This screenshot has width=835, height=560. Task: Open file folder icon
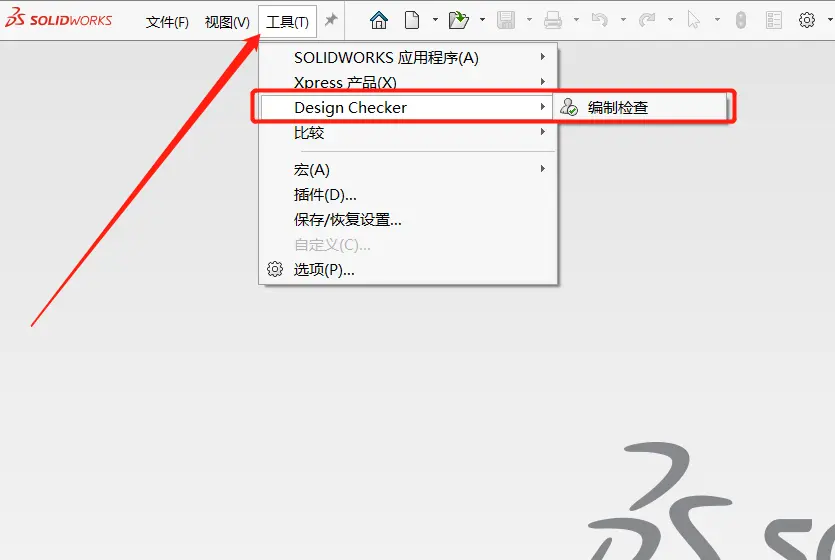click(x=458, y=20)
